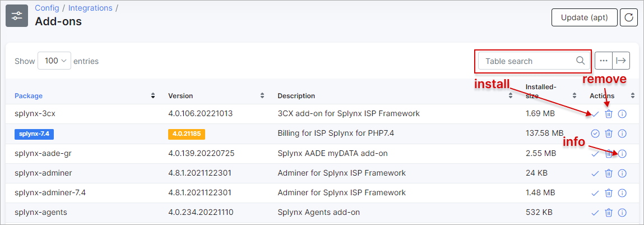This screenshot has height=225, width=644.
Task: Click the Update (apt) button
Action: point(585,18)
